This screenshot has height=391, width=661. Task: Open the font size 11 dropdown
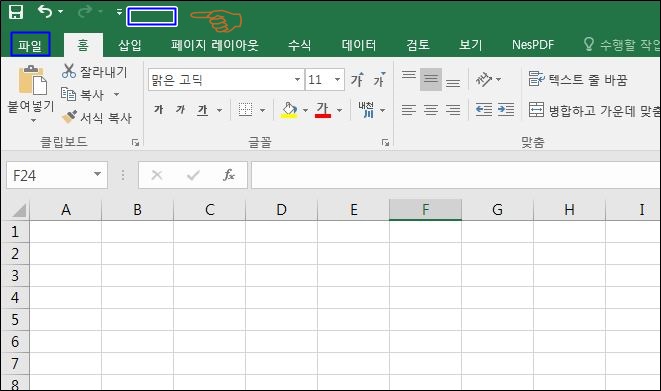tap(337, 80)
